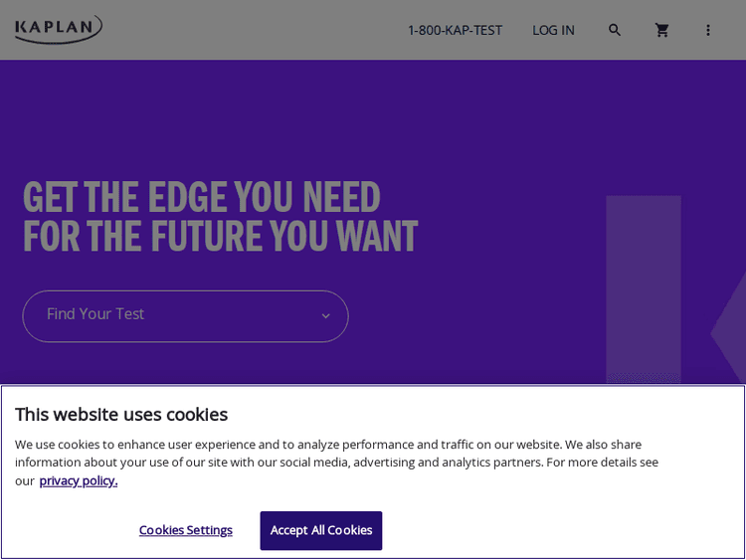Click the "Get the edge you need" headline
Viewport: 746px width, 560px height.
[x=201, y=197]
